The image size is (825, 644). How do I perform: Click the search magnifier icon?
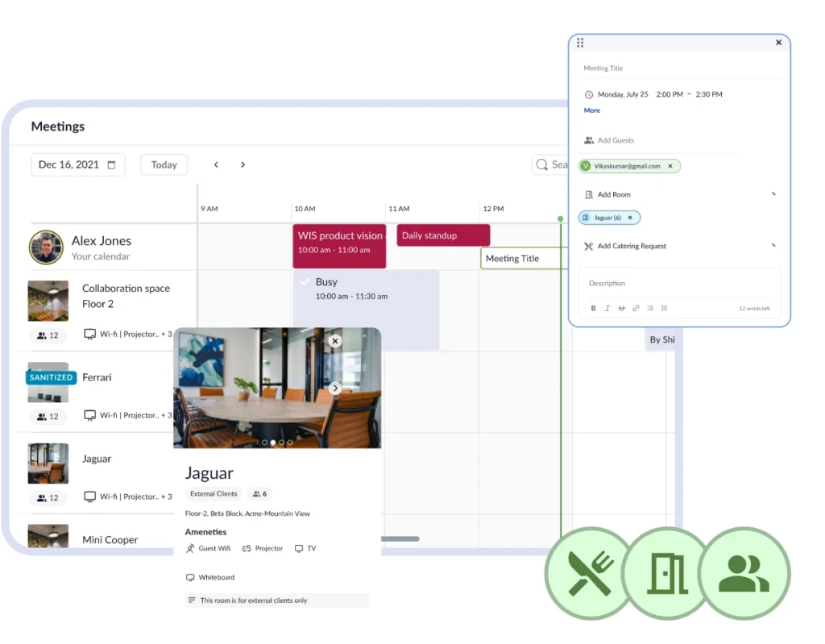coord(542,164)
